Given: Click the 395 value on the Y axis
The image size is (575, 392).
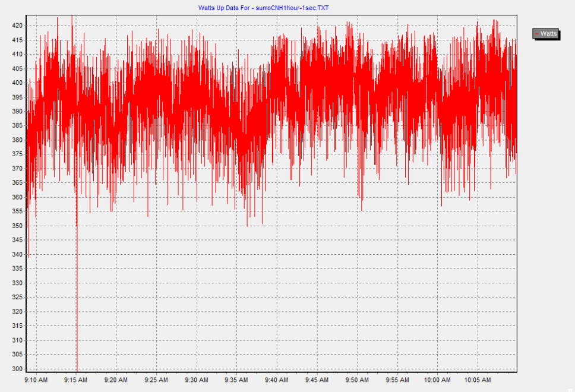Looking at the screenshot, I should 17,97.
